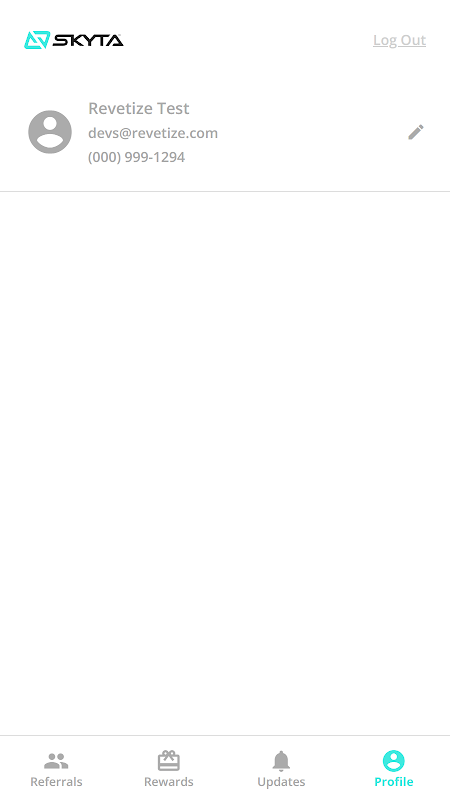The width and height of the screenshot is (450, 800).
Task: Click the pencil edit profile icon
Action: [x=416, y=132]
